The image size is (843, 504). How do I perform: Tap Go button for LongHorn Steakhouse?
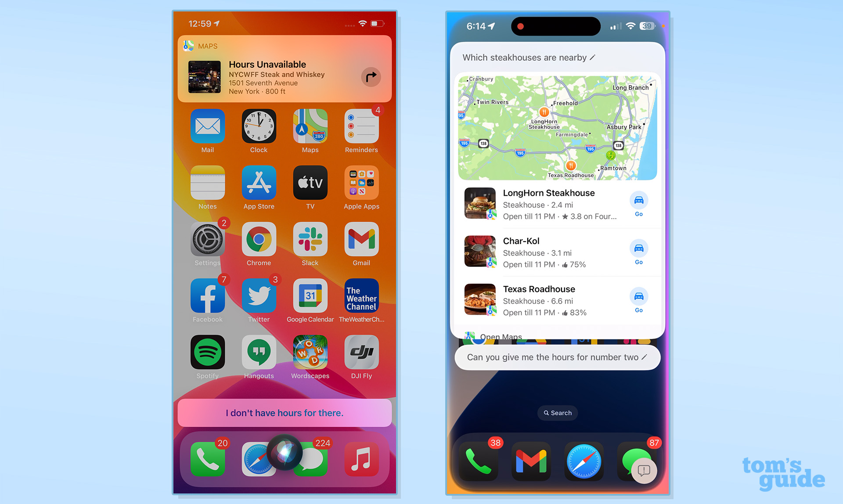point(638,204)
